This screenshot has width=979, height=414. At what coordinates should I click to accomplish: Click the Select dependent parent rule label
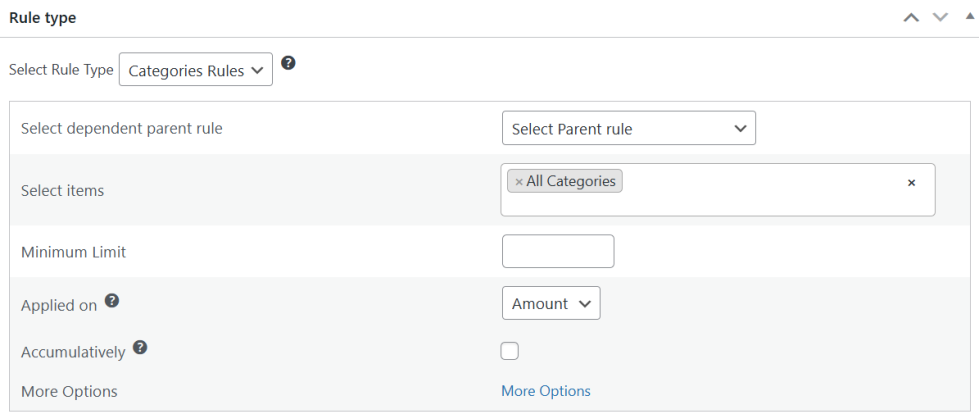pos(122,128)
